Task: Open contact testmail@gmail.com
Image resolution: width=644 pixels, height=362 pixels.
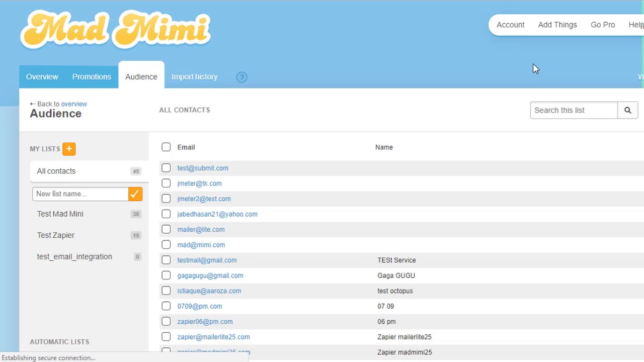Action: 207,260
